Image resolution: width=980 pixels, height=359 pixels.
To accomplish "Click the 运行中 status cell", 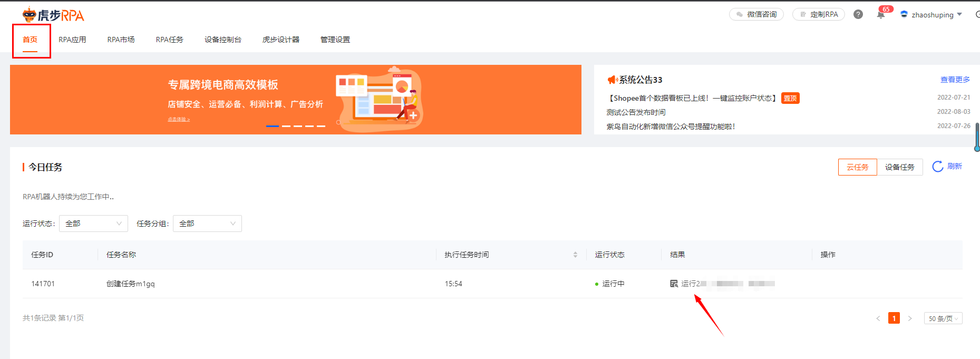I will tap(610, 284).
